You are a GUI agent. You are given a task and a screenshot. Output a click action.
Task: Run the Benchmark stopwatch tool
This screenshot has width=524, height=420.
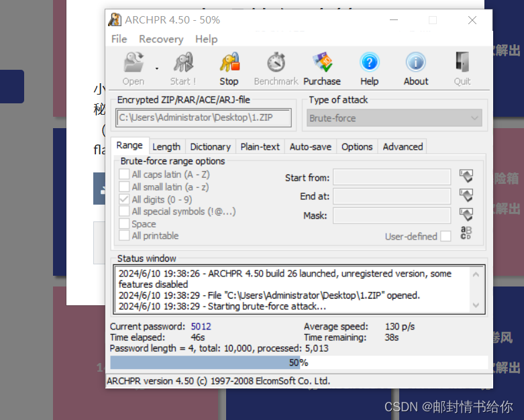coord(276,69)
